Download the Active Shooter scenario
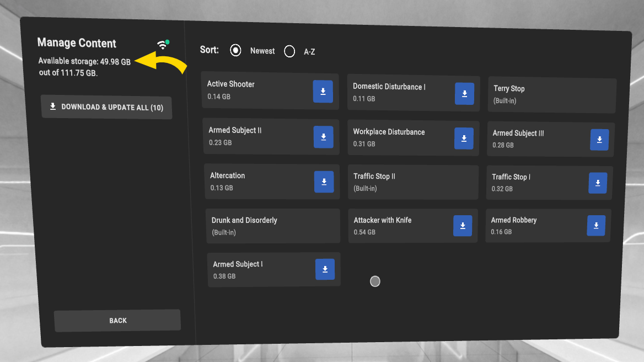 click(323, 92)
